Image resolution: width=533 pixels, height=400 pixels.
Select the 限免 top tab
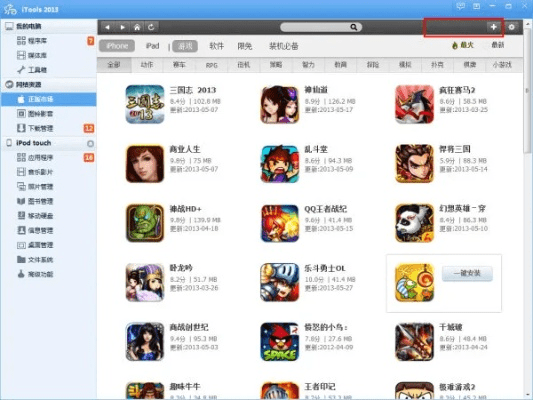(245, 46)
